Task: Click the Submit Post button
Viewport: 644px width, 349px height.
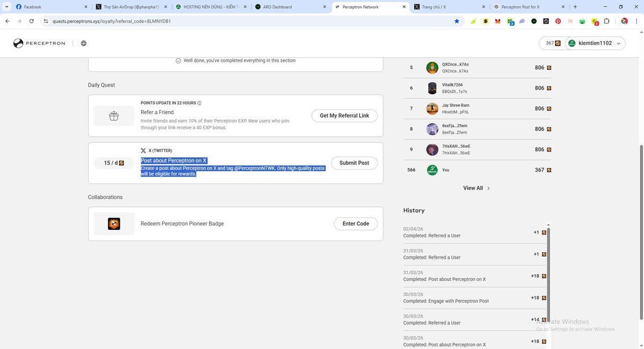Action: [x=354, y=163]
